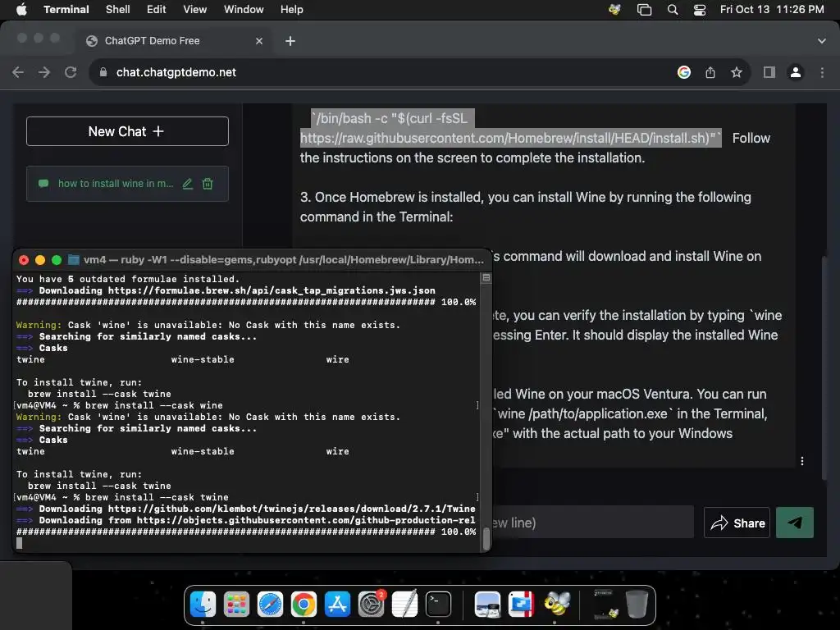Image resolution: width=840 pixels, height=630 pixels.
Task: Open the Apple menu
Action: [x=21, y=10]
